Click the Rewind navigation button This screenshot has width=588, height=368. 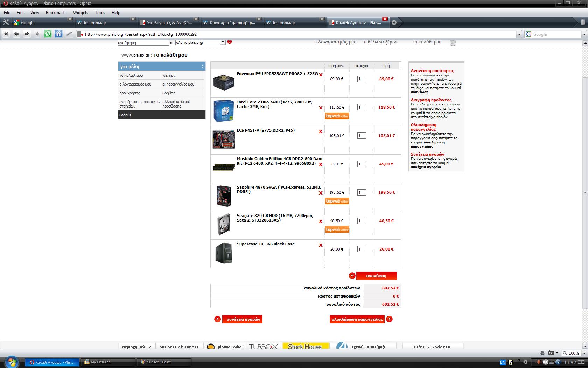pyautogui.click(x=6, y=34)
